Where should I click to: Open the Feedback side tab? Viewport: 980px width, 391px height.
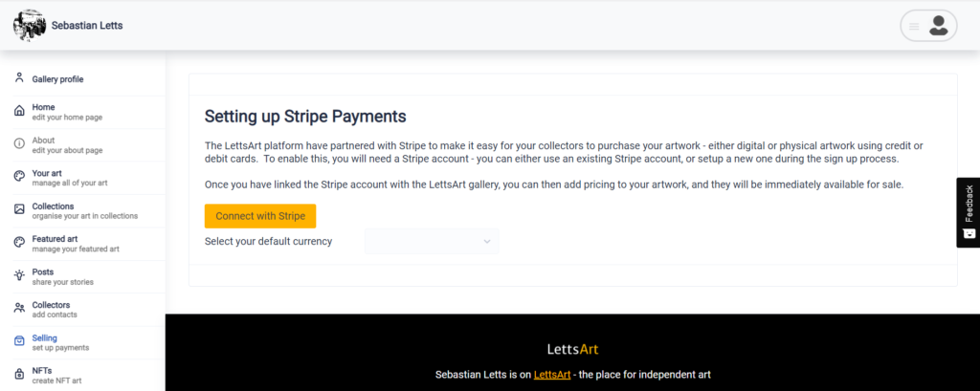969,212
